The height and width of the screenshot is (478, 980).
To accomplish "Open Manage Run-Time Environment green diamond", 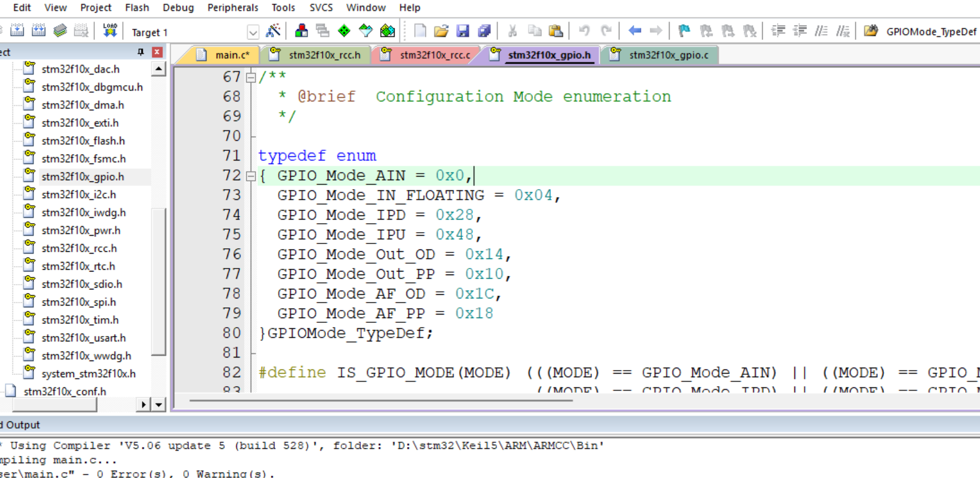I will pyautogui.click(x=344, y=31).
